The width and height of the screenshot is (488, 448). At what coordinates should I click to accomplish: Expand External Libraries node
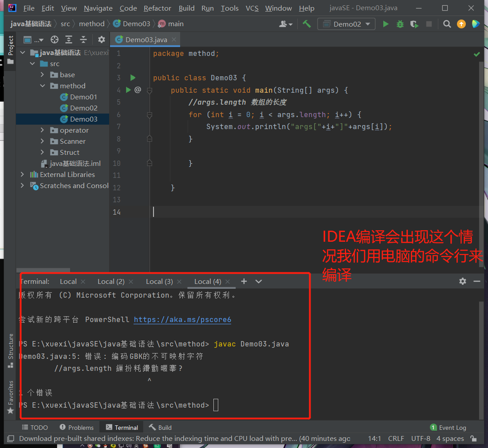22,174
